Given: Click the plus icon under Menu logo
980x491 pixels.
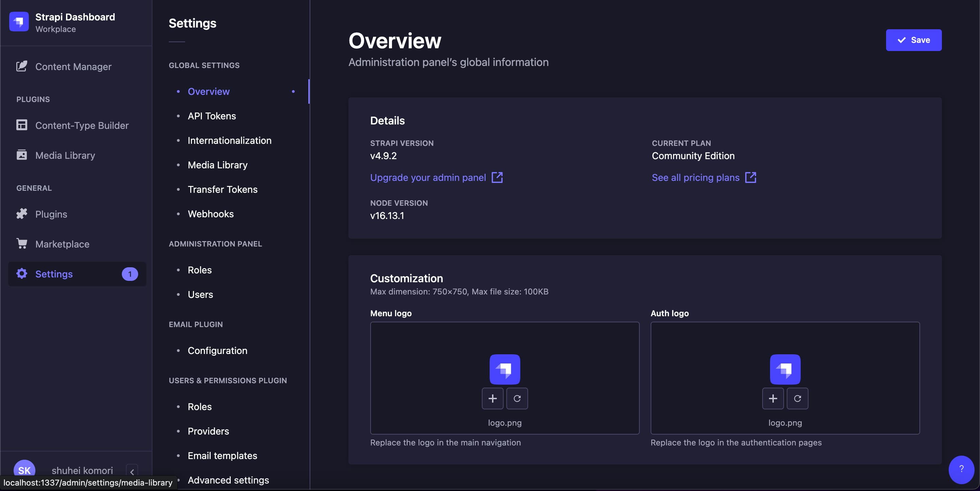Looking at the screenshot, I should pyautogui.click(x=492, y=398).
